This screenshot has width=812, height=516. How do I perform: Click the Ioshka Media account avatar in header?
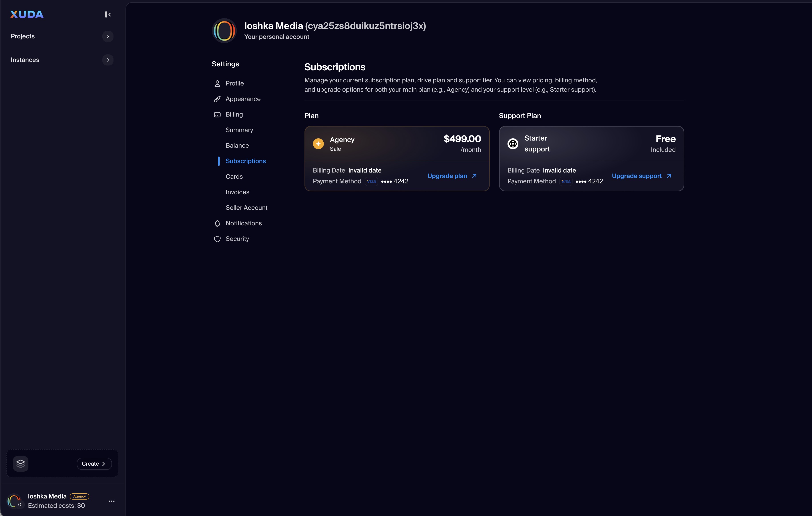(224, 31)
